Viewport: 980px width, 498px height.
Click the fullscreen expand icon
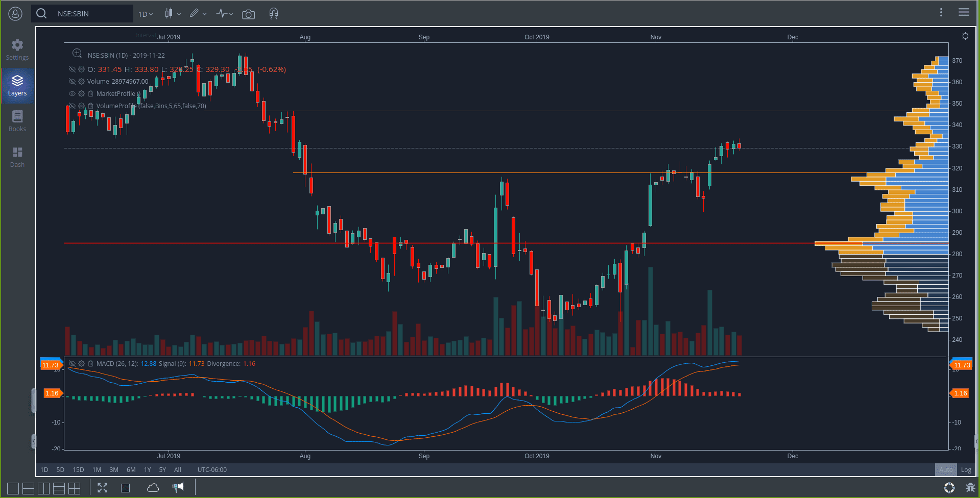click(x=102, y=487)
